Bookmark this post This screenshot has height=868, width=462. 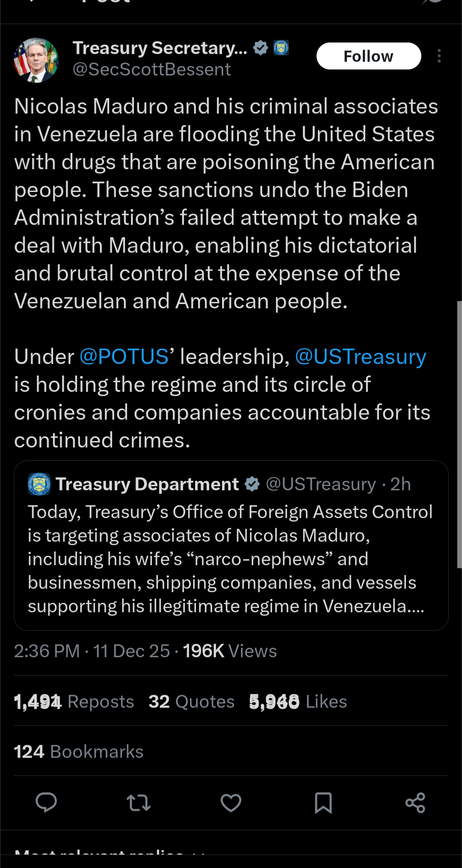click(323, 802)
